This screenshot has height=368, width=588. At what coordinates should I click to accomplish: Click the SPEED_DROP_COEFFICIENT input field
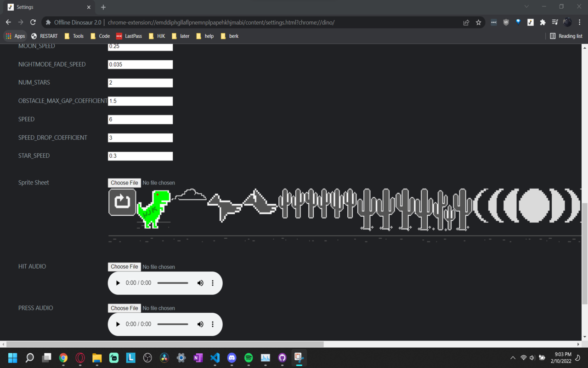point(140,138)
